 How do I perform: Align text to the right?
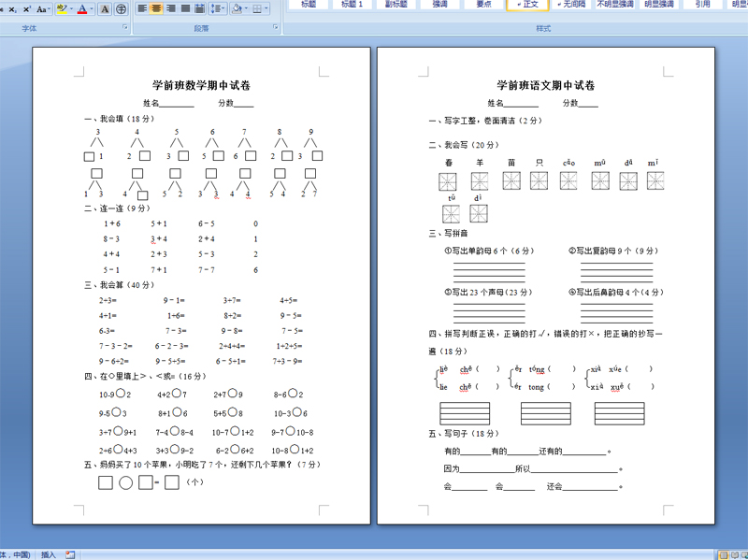coord(171,8)
